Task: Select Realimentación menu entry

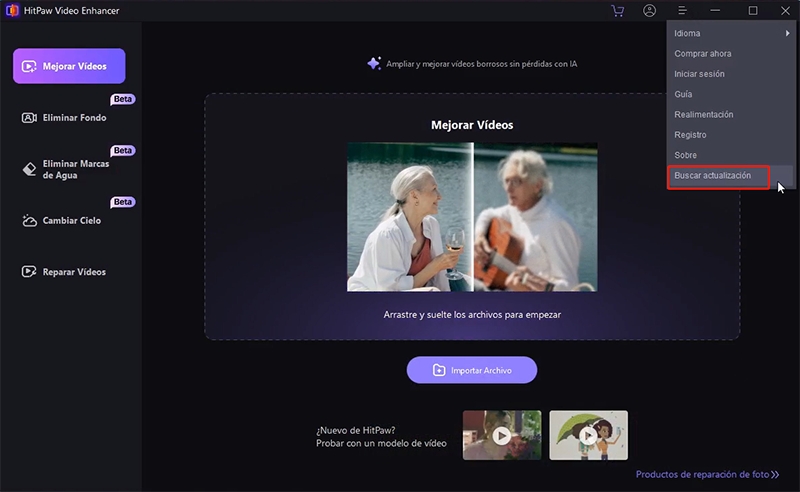Action: click(x=730, y=114)
